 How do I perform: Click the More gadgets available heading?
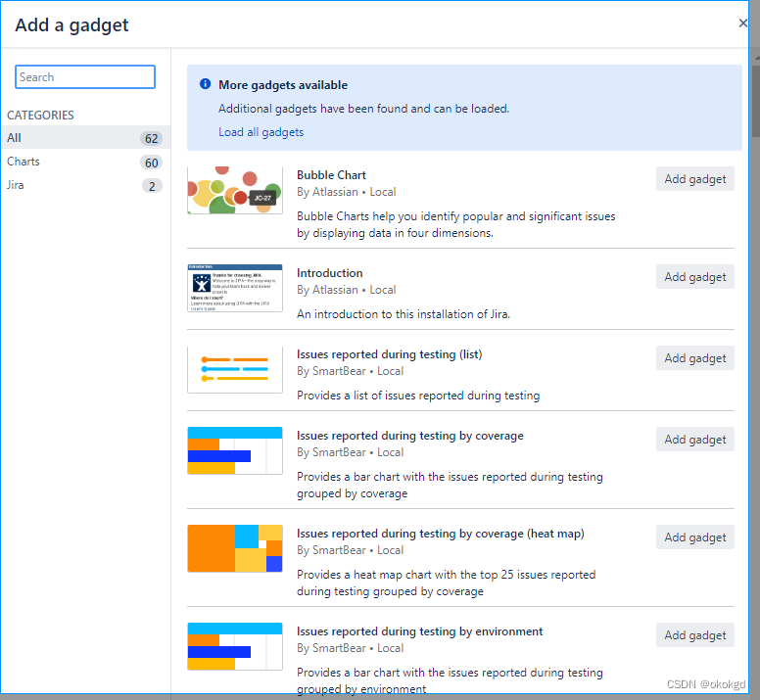point(283,85)
